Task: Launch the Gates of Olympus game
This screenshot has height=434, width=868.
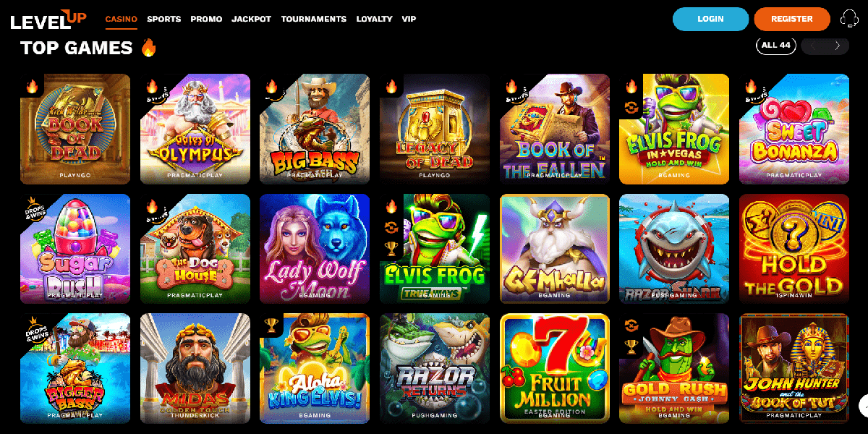Action: (x=195, y=129)
